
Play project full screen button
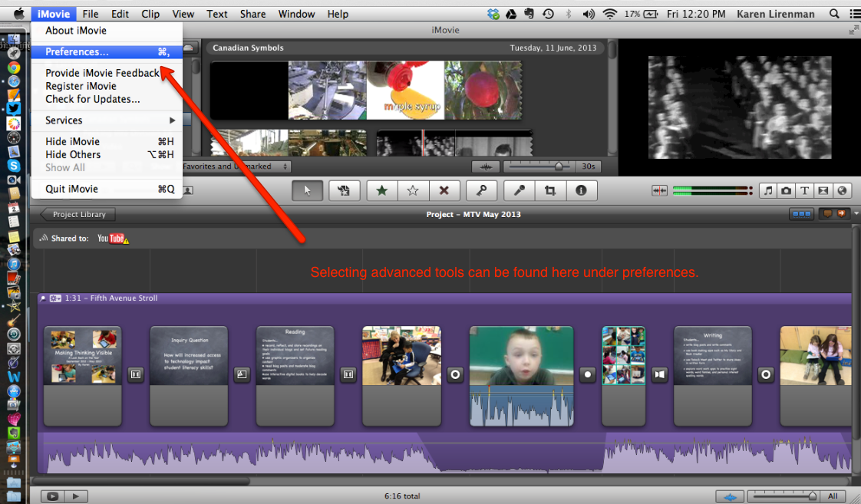pos(53,496)
